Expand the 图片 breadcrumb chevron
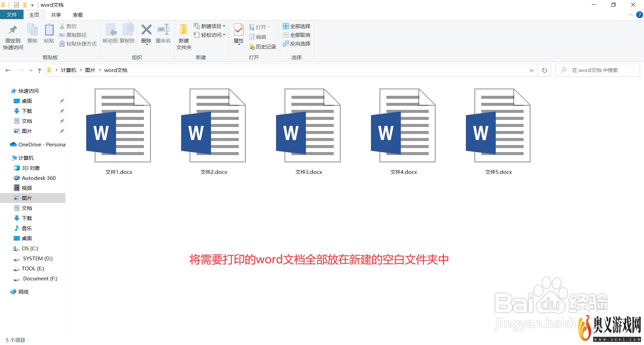 pos(100,70)
